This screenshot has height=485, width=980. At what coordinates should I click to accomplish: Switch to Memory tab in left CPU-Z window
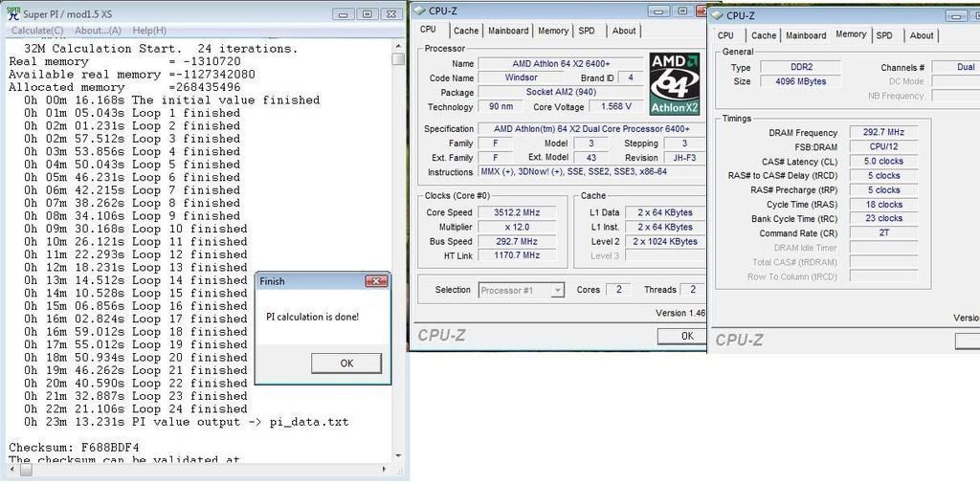point(553,31)
